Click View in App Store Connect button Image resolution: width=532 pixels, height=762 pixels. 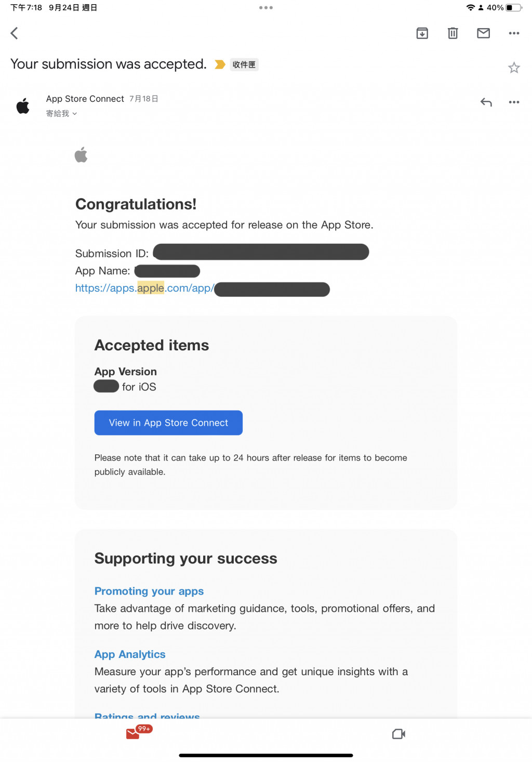(168, 423)
